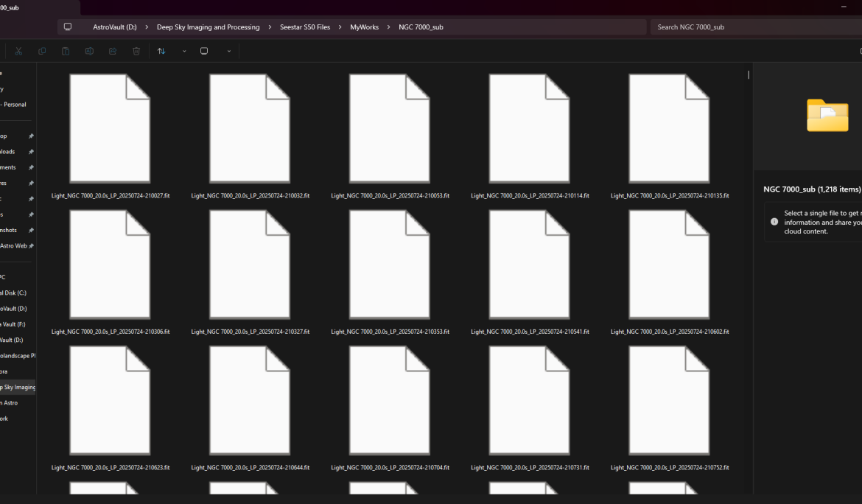Click the Rename icon in the toolbar
Image resolution: width=862 pixels, height=504 pixels.
coord(89,52)
